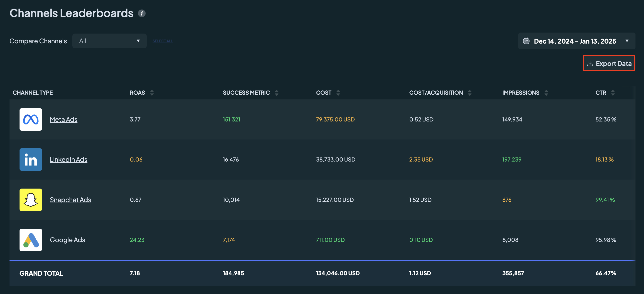The height and width of the screenshot is (294, 644).
Task: Click grand total impressions 355,857
Action: 513,273
